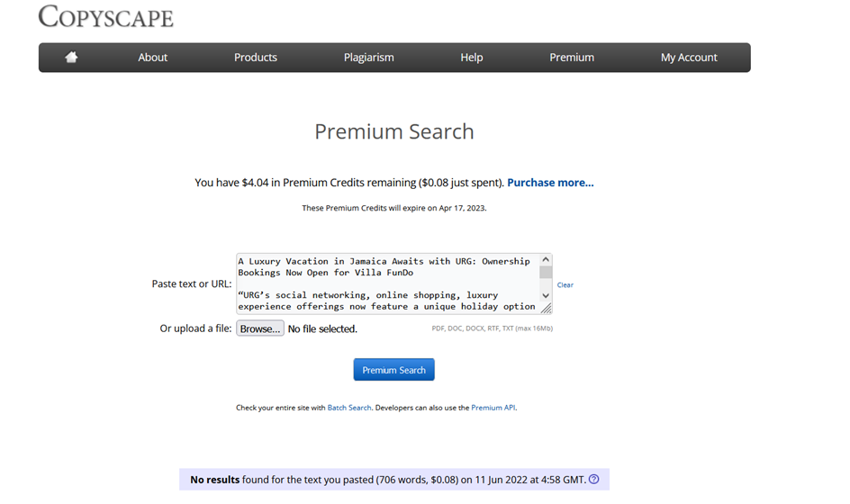Viewport: 850px width, 504px height.
Task: Click the textarea resize handle
Action: point(546,308)
